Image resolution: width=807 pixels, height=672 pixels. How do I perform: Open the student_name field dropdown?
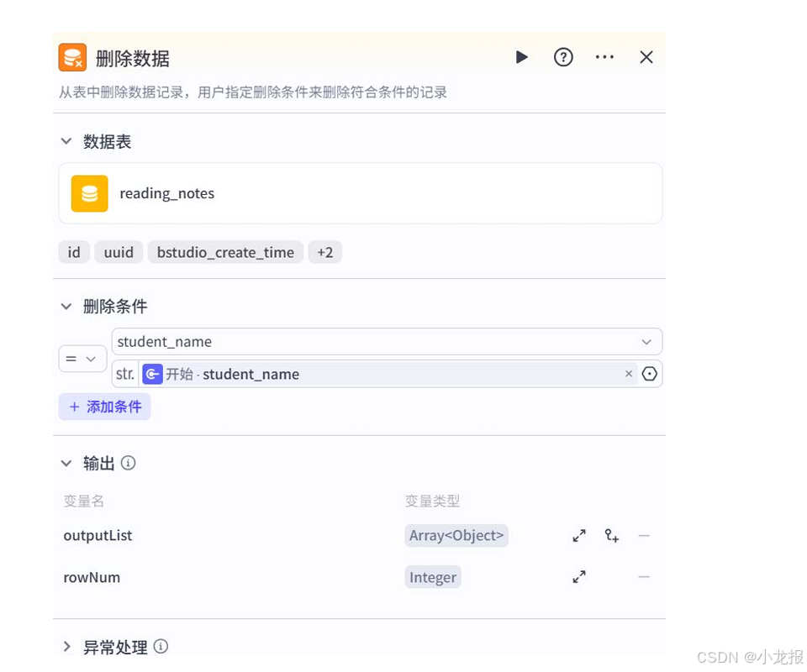(x=646, y=342)
